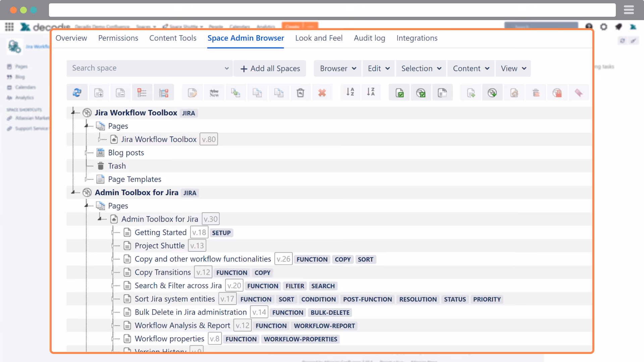The image size is (644, 362).
Task: Click the pink label tag icon
Action: 579,93
